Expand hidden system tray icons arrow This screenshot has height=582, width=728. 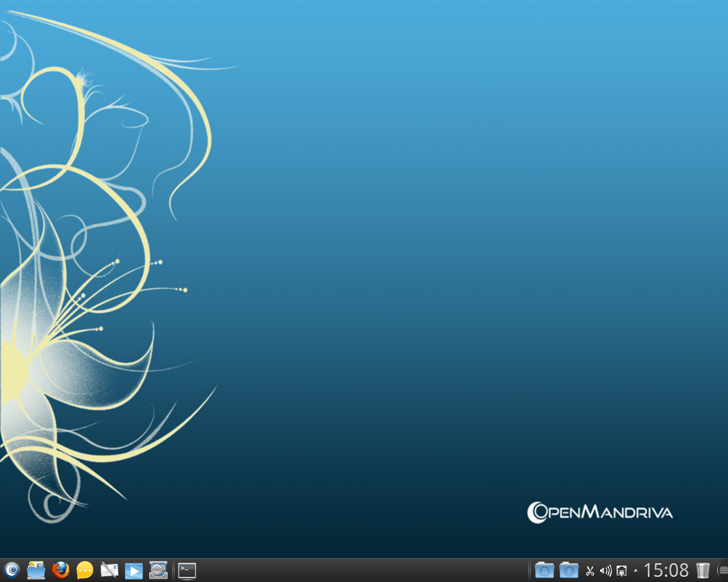coord(635,571)
